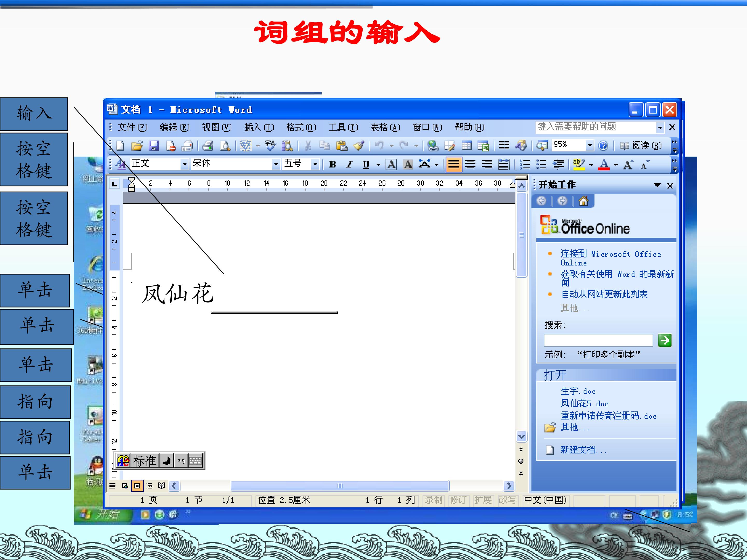Open the zoom percentage dropdown at 95%
The height and width of the screenshot is (560, 747).
[x=589, y=145]
